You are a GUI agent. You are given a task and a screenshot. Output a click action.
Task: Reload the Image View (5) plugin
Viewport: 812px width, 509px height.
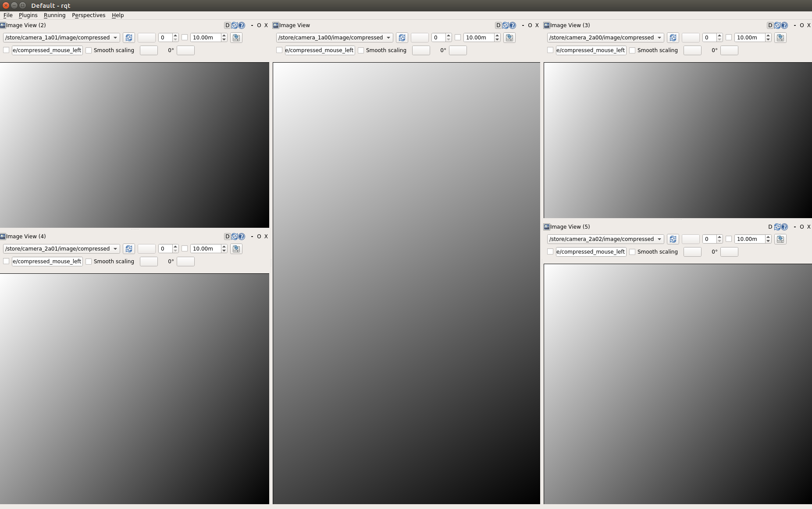pyautogui.click(x=776, y=226)
